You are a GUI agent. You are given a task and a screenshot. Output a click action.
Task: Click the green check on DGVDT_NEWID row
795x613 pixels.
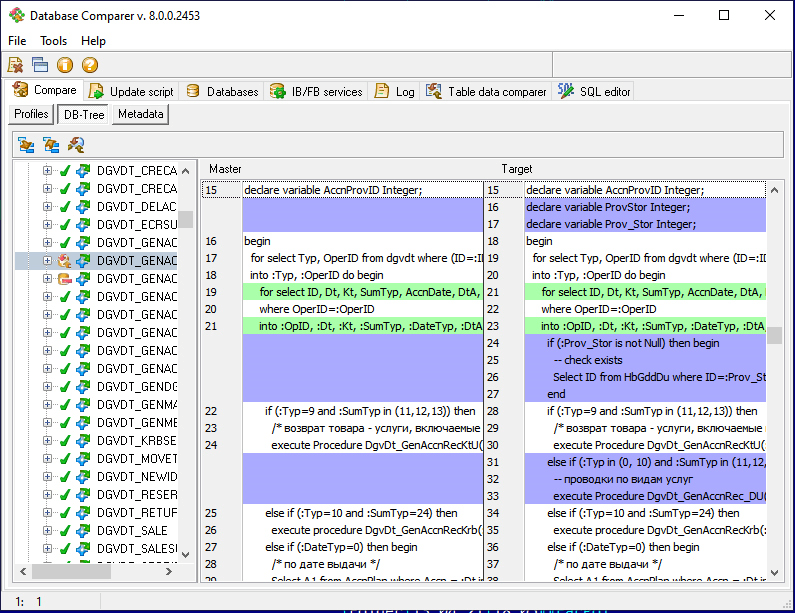[64, 477]
